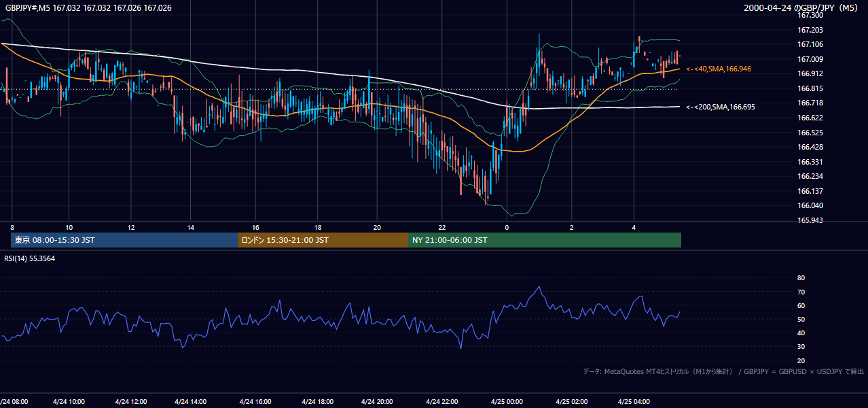Click price axis value 166.622
The height and width of the screenshot is (408, 868).
point(810,118)
